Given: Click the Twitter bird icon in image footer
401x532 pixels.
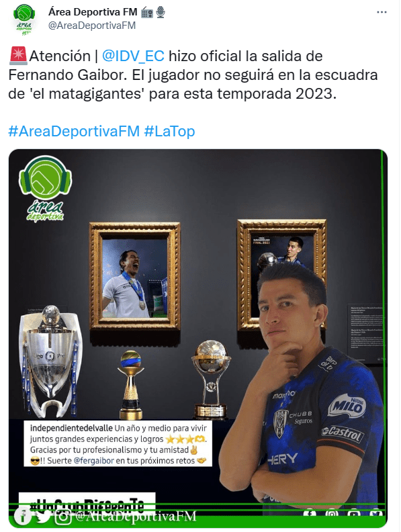Looking at the screenshot, I should 43,517.
